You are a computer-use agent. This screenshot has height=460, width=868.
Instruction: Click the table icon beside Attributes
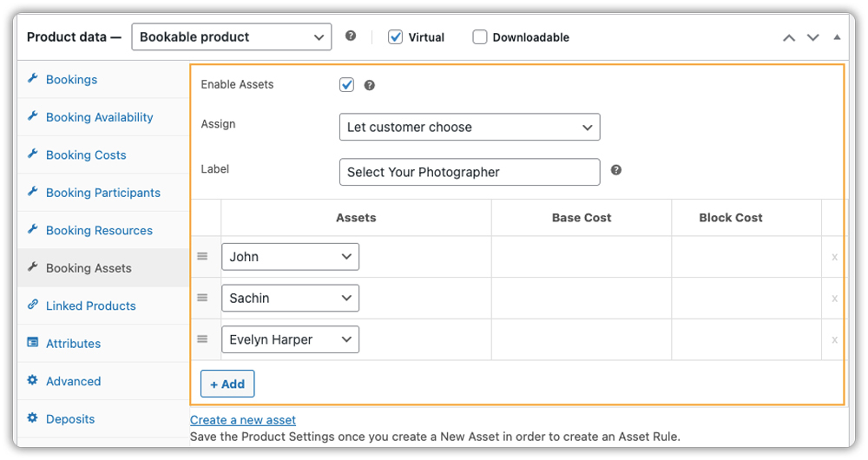(x=33, y=342)
